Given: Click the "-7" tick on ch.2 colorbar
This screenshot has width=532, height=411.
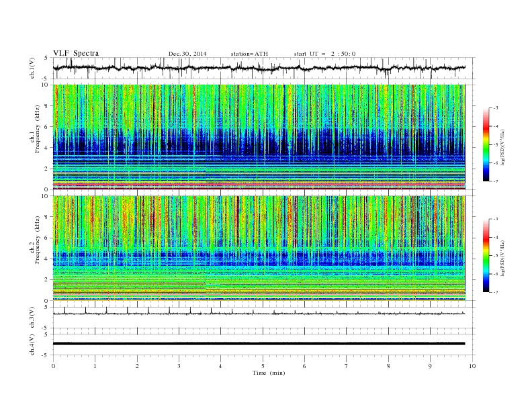Looking at the screenshot, I should point(496,292).
